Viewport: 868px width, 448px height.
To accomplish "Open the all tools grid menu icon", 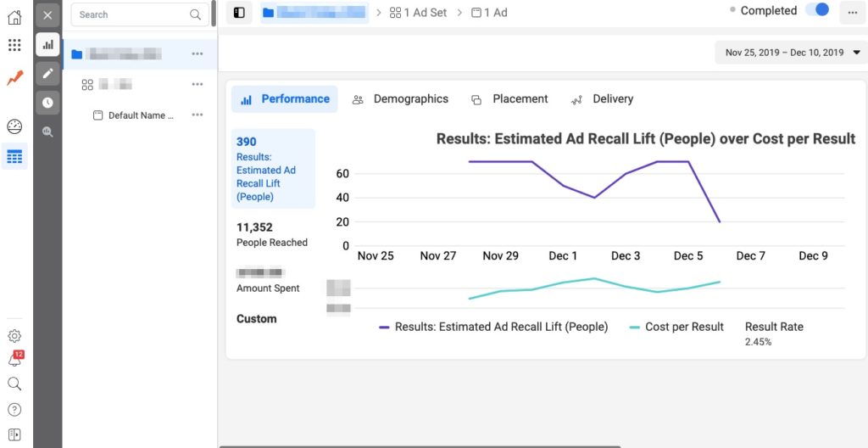I will click(x=14, y=45).
